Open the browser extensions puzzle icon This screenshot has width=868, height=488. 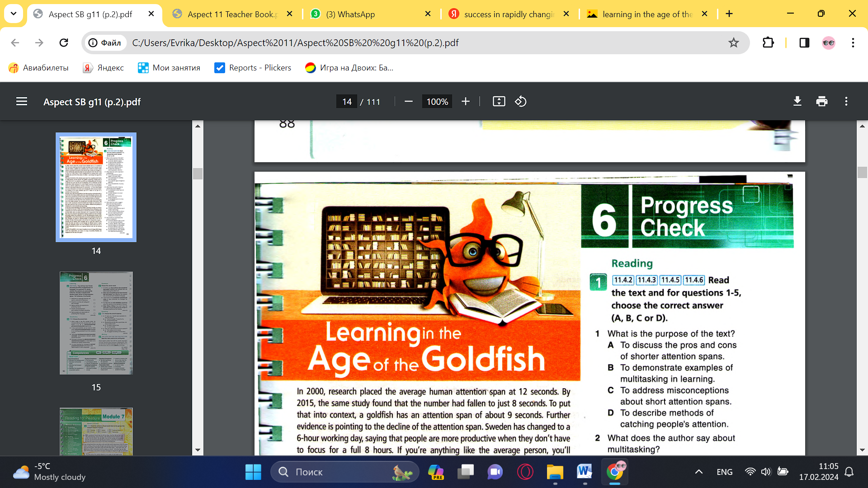coord(768,43)
